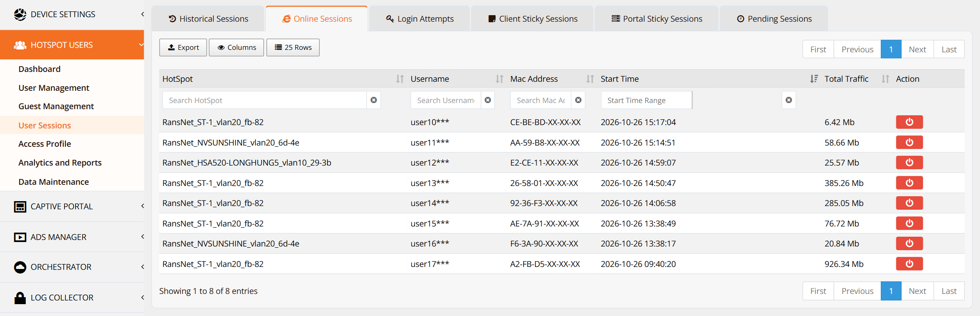Expand the Device Settings menu

pos(72,14)
